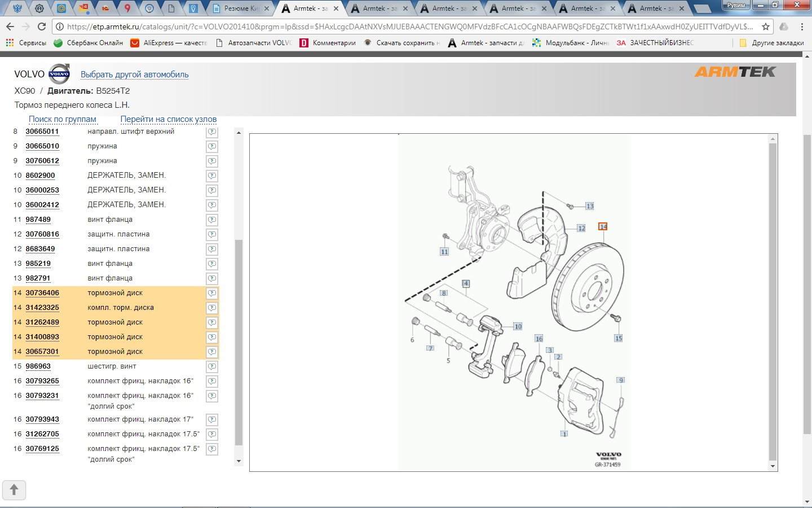Click parts list scroll-up arrow

(x=239, y=133)
